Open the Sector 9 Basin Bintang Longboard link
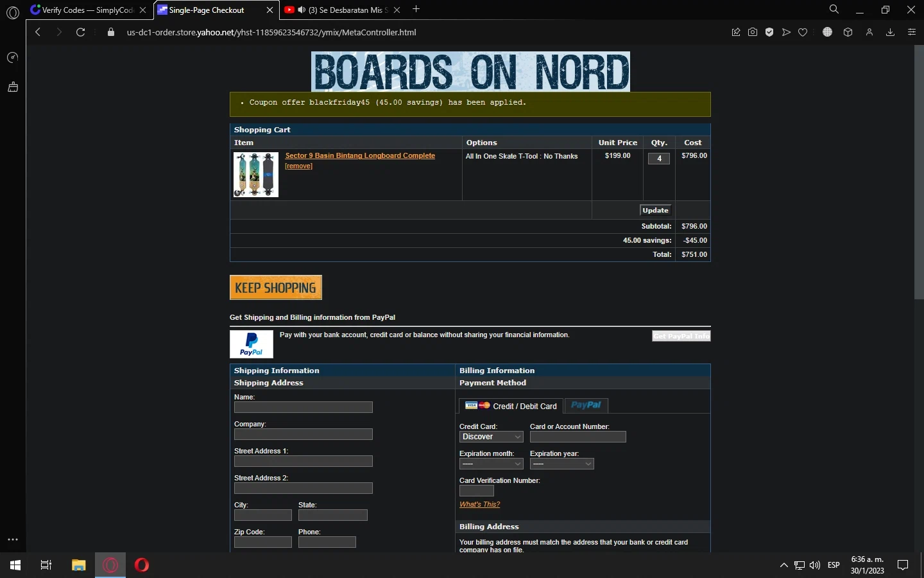924x578 pixels. tap(360, 155)
